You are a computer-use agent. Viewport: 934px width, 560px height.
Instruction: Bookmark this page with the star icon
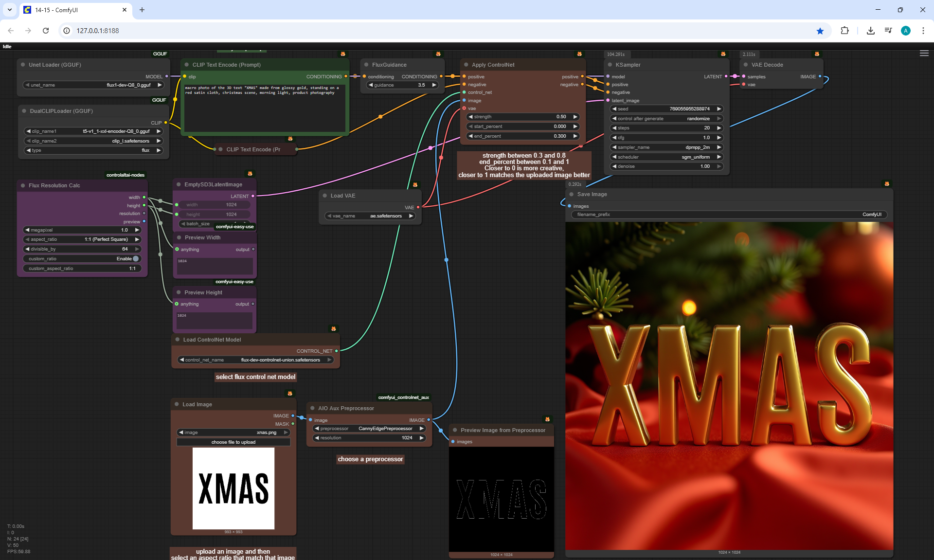coord(820,31)
